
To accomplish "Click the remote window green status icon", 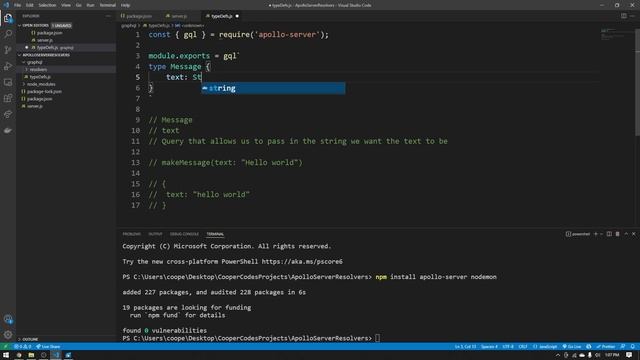I will [x=5, y=347].
